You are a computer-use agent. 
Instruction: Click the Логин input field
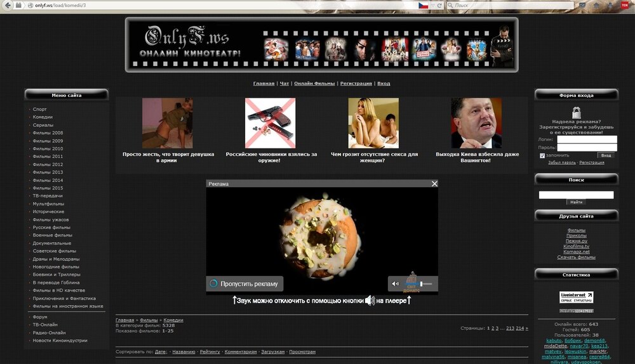coord(587,140)
